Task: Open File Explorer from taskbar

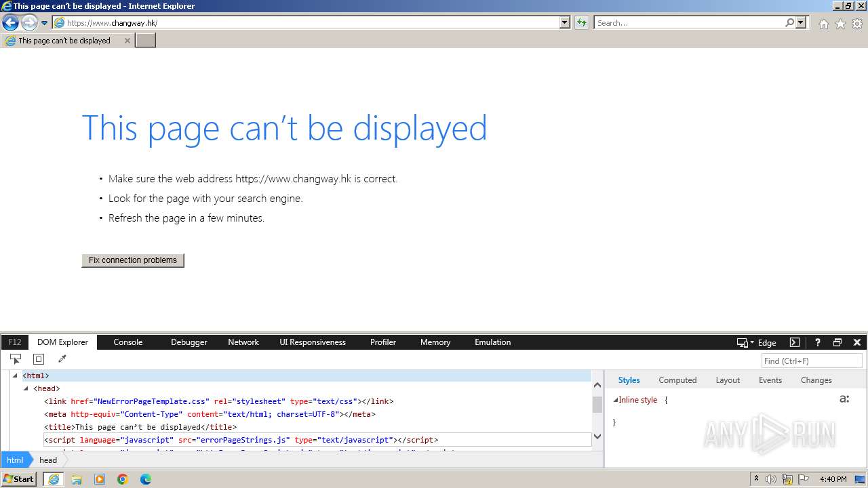Action: point(77,479)
